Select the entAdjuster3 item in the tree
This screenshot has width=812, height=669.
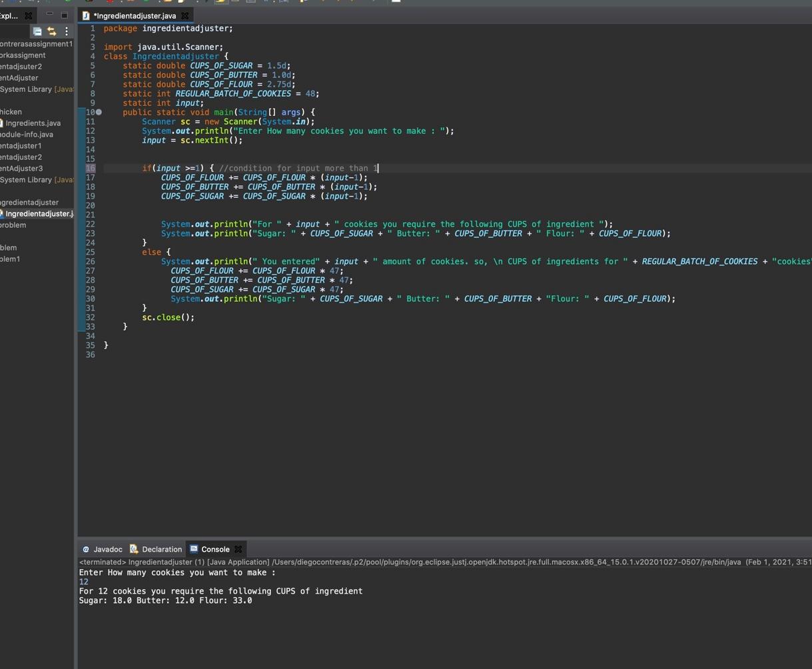(21, 169)
